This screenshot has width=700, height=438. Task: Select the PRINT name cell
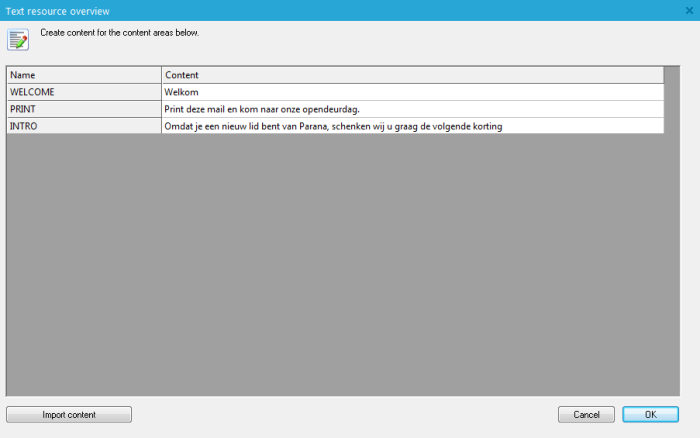pos(83,109)
